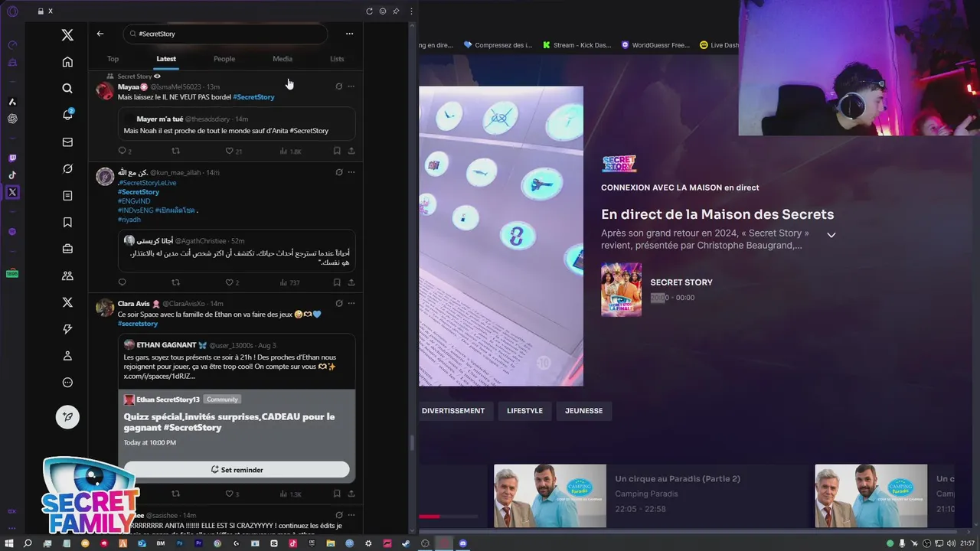Open the Windows Start menu

[x=9, y=543]
